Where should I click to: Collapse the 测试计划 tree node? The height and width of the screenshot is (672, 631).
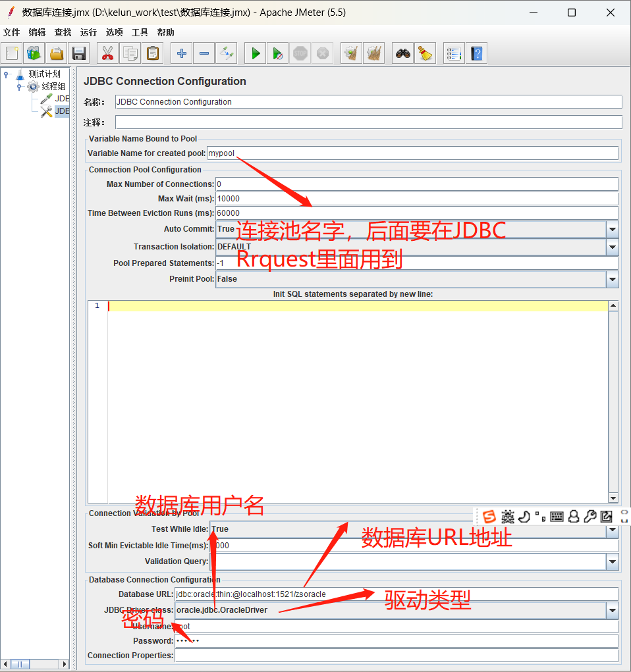pos(6,74)
